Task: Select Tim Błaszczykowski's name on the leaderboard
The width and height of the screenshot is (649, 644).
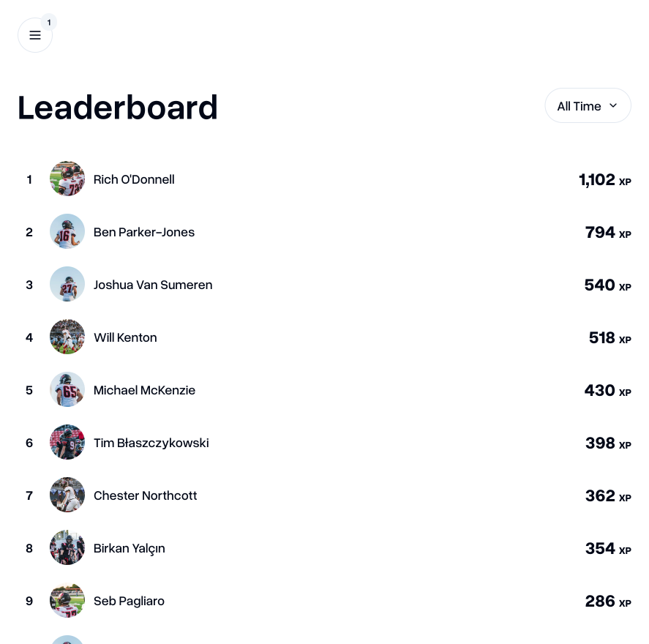Action: (x=151, y=443)
